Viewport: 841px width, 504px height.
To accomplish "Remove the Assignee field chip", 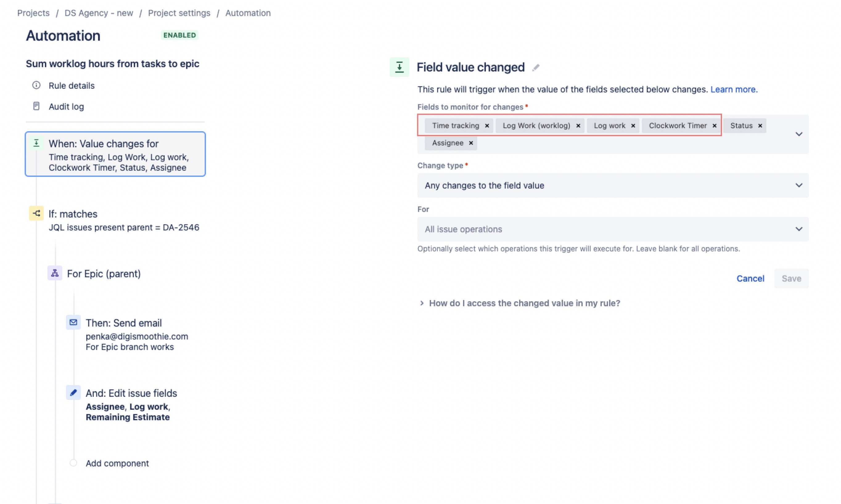I will click(471, 143).
